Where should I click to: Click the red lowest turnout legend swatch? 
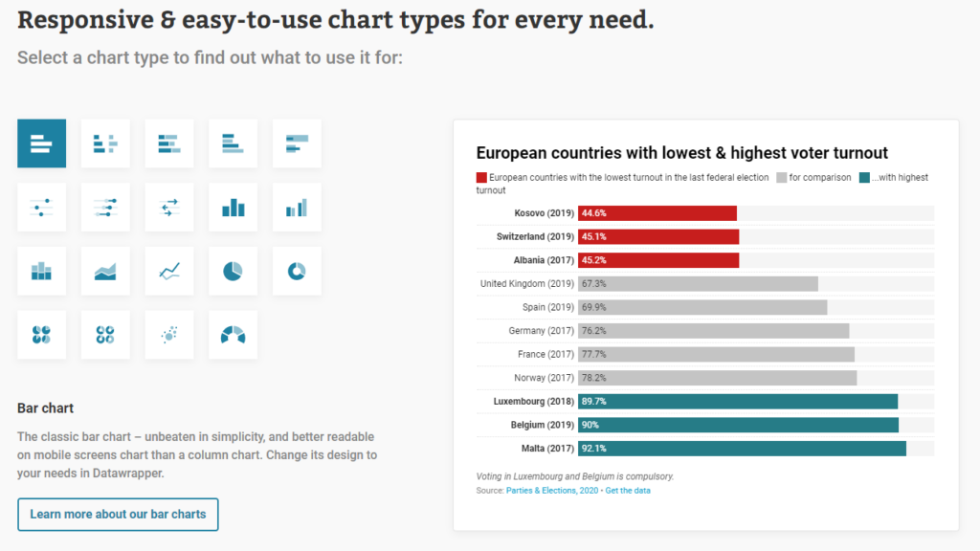[x=481, y=178]
